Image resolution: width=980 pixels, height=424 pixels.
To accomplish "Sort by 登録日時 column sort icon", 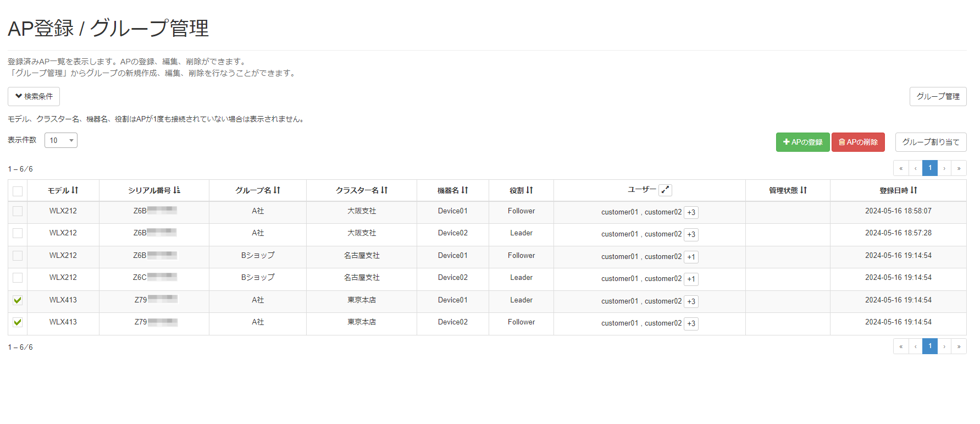I will click(x=913, y=190).
